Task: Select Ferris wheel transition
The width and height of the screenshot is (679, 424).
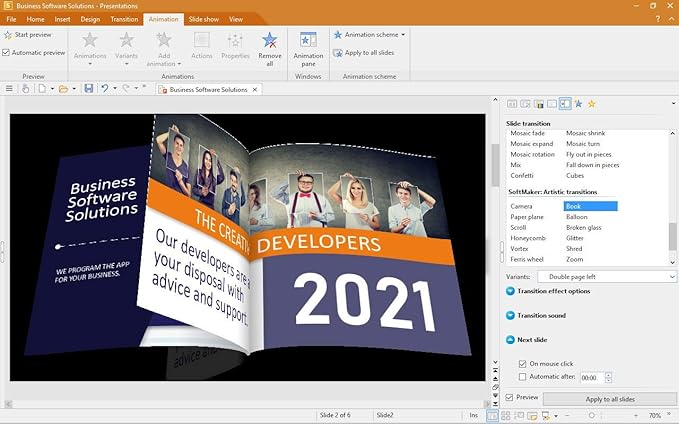Action: point(527,259)
